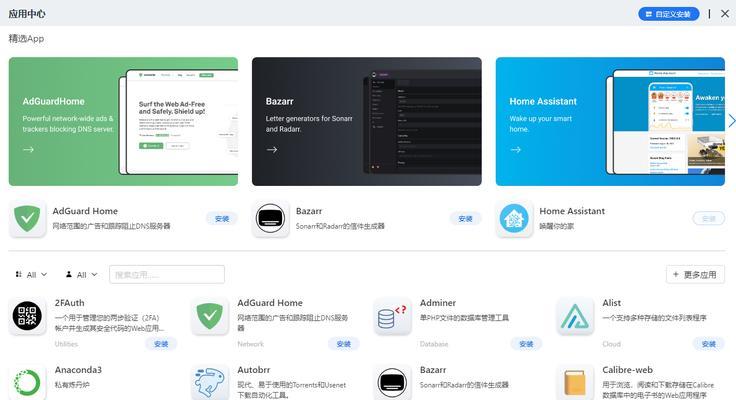Viewport: 736px width, 400px height.
Task: Go to next featured apps with right chevron
Action: (x=731, y=121)
